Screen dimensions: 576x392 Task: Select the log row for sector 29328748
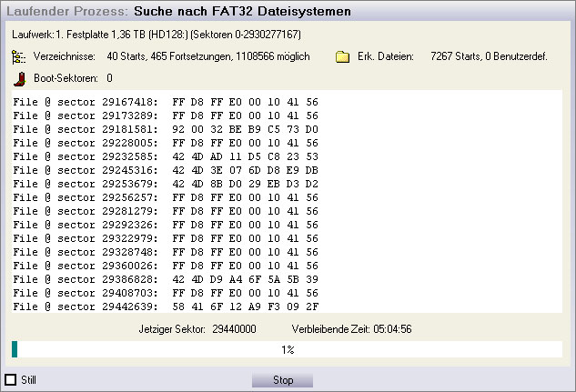pos(166,252)
